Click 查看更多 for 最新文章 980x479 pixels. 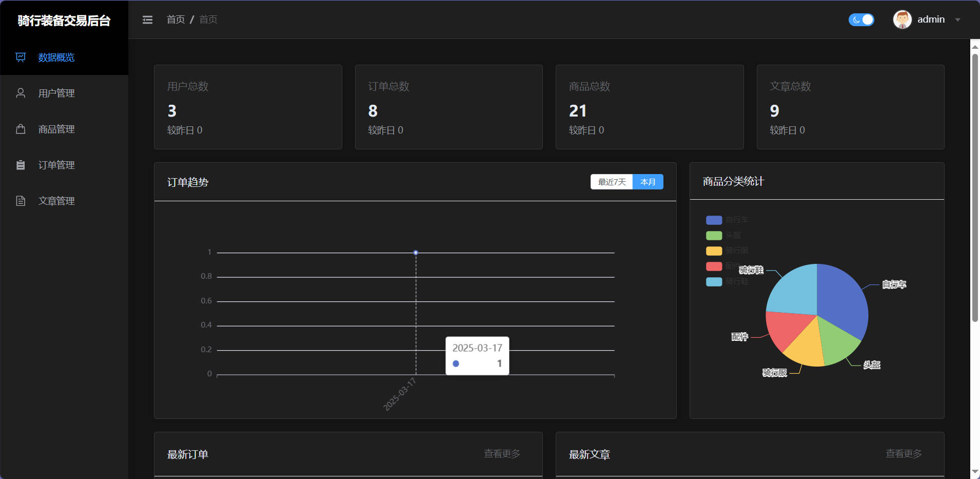coord(904,454)
